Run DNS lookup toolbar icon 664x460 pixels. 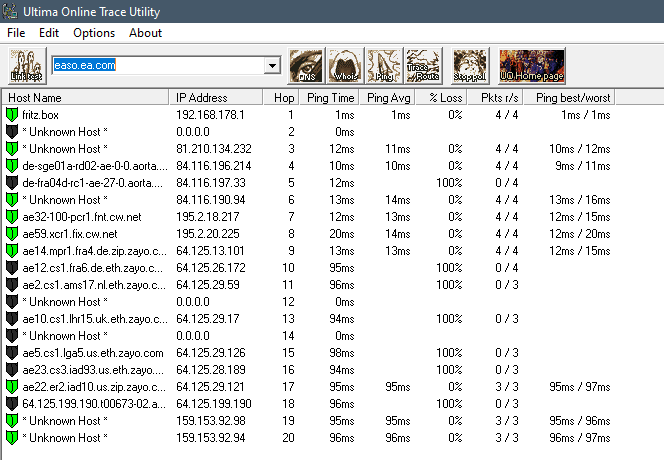point(306,66)
